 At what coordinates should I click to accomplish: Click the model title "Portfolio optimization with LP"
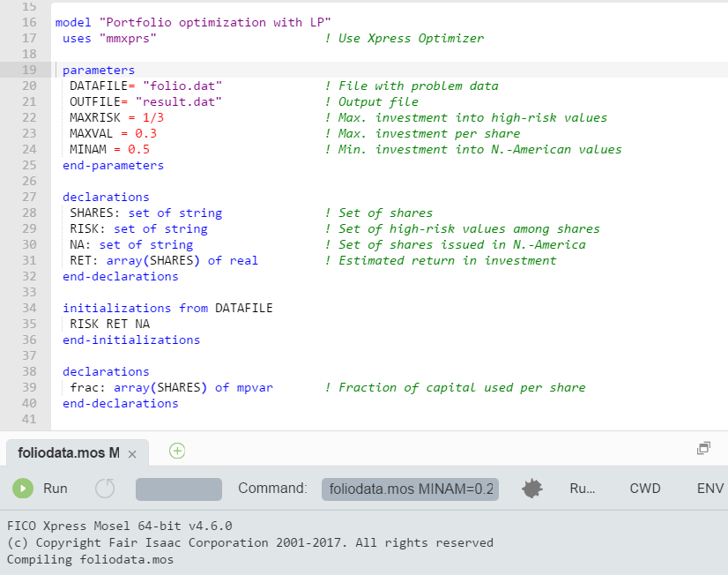(x=215, y=22)
